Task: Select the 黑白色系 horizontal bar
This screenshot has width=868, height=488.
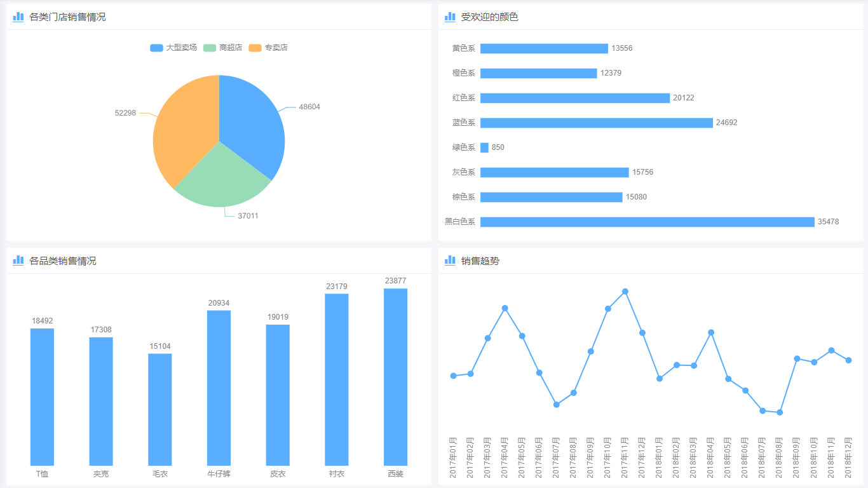Action: (647, 222)
